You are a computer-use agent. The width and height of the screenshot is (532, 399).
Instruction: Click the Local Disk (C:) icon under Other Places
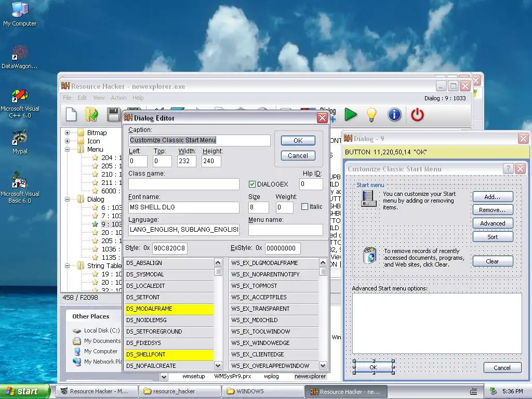(x=77, y=330)
